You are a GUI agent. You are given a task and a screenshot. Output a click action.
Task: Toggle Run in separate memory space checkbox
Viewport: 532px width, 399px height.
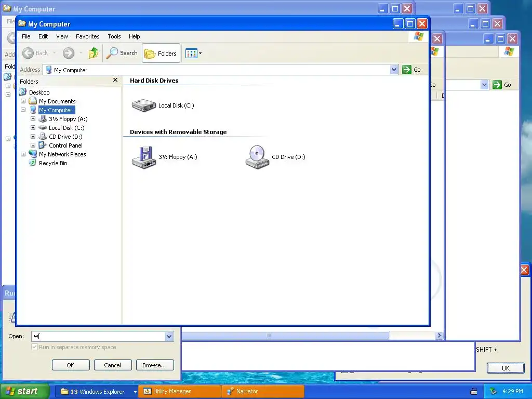click(x=35, y=347)
